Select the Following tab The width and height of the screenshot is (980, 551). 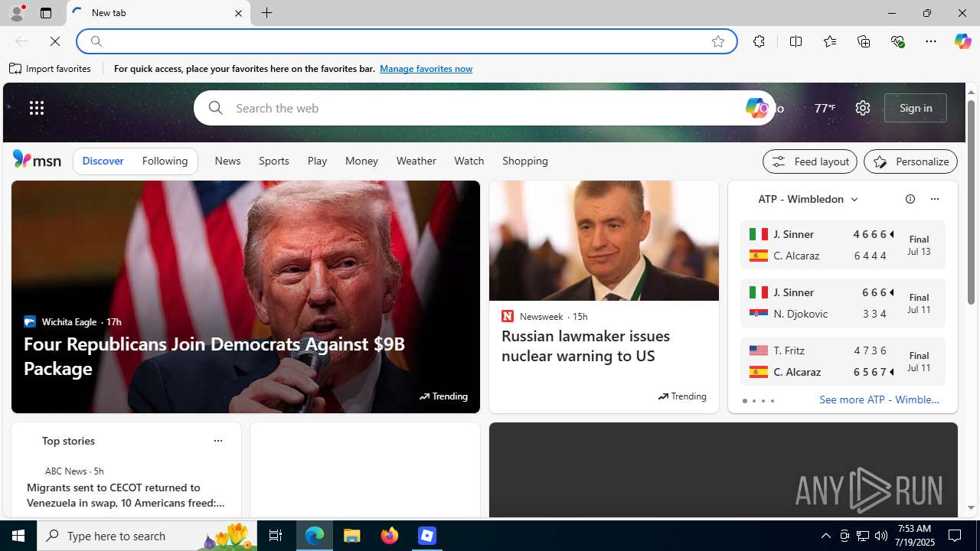(x=165, y=161)
